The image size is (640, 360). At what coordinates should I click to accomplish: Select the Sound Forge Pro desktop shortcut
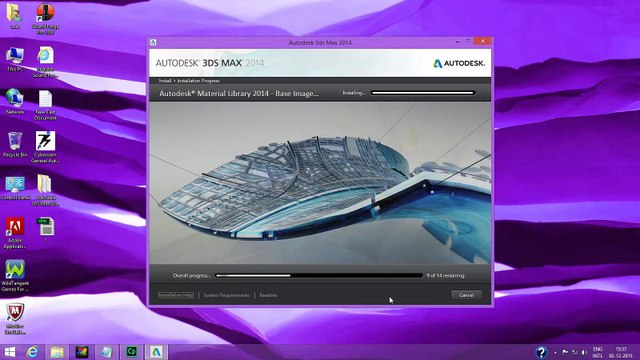(x=45, y=19)
